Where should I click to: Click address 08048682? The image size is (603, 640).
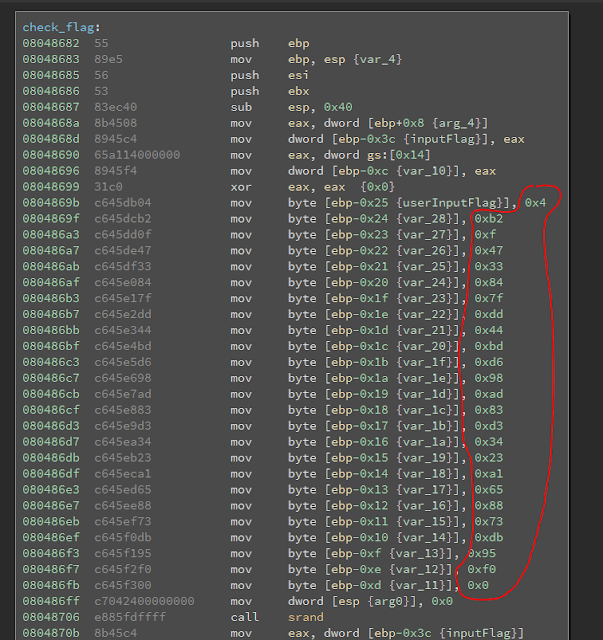(51, 43)
